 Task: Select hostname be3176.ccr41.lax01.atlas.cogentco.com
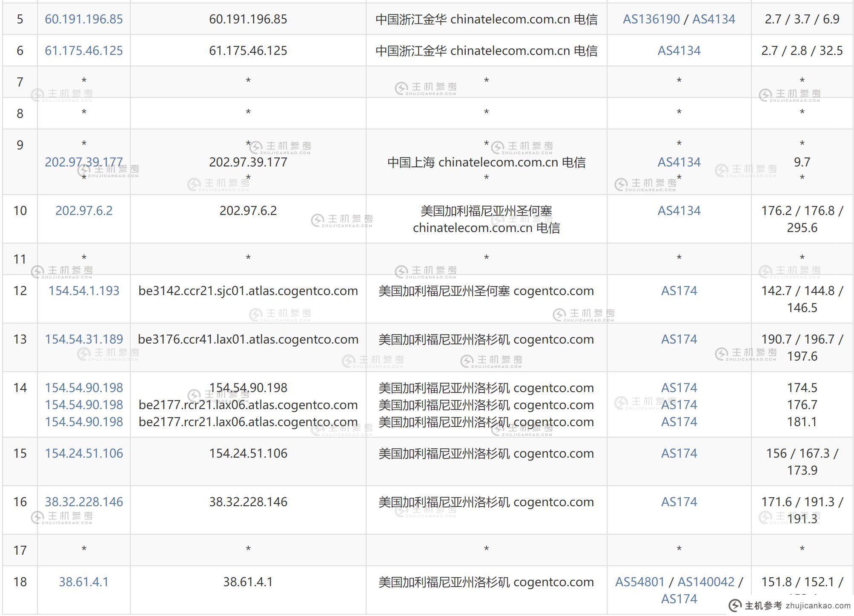(x=248, y=339)
